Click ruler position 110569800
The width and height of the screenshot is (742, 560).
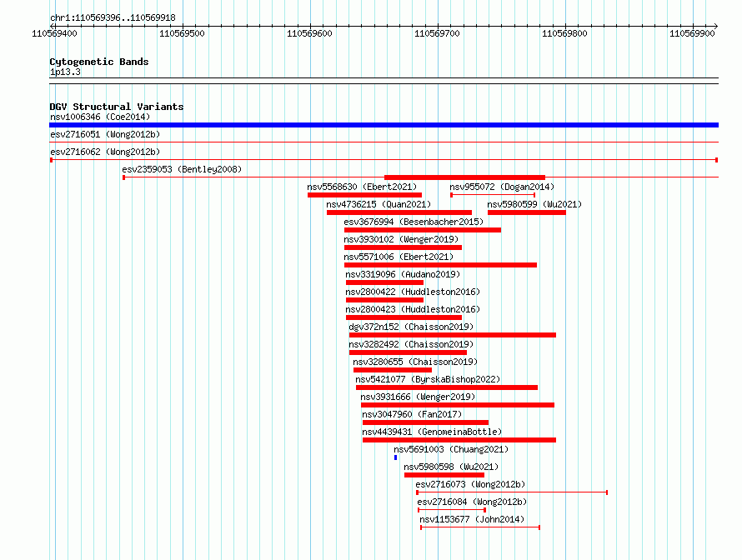point(564,33)
